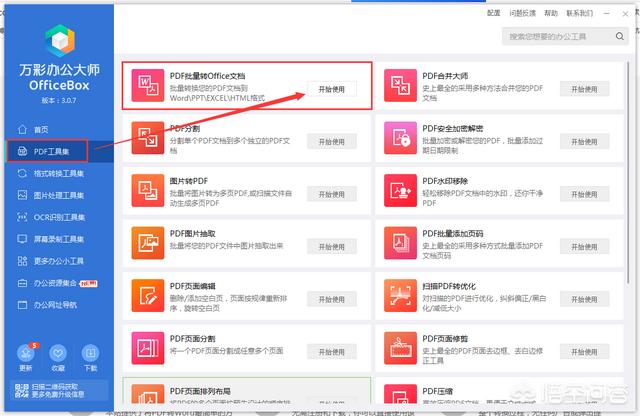Viewport: 640px width, 416px height.
Task: Click the PDF安全加密解密 lock icon
Action: pos(400,138)
